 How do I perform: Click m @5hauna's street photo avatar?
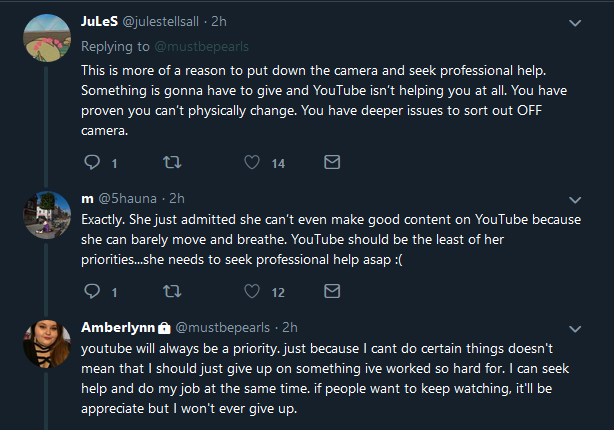click(47, 215)
